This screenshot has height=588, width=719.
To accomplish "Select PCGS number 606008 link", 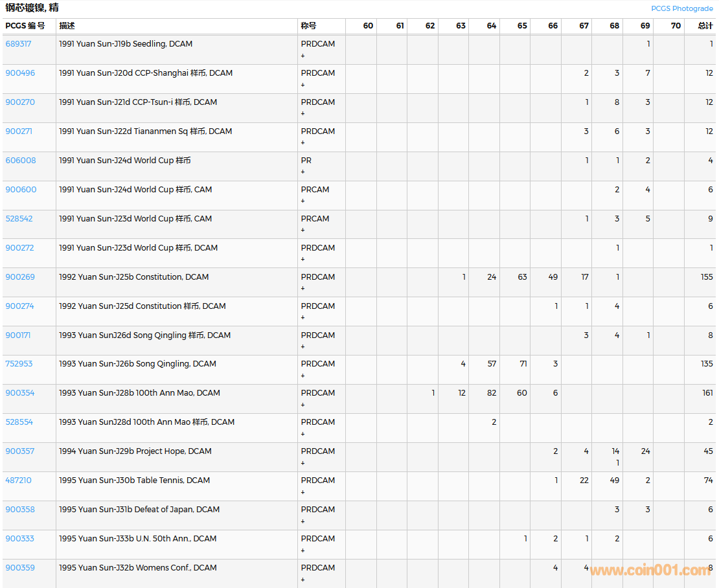I will 21,161.
